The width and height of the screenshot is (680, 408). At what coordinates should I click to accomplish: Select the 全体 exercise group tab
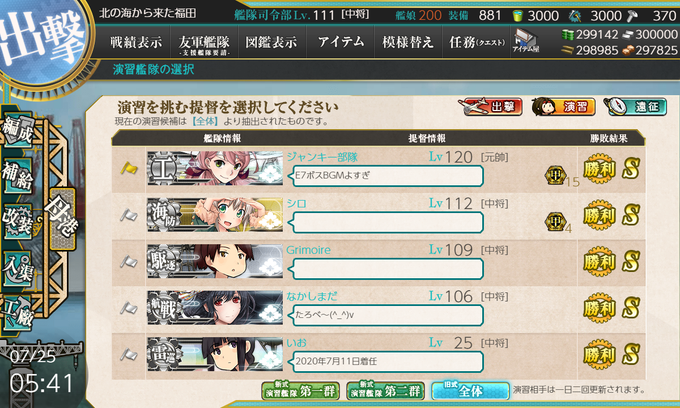(x=471, y=390)
